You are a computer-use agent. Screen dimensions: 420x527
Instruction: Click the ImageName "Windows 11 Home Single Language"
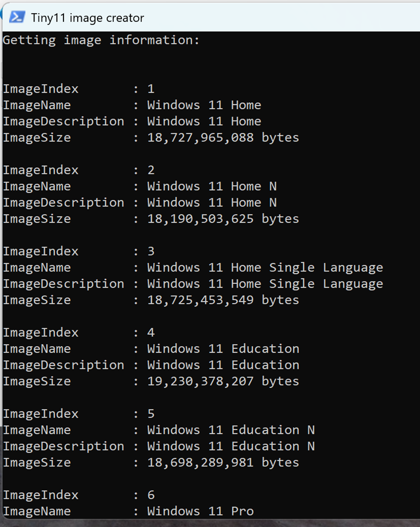point(265,268)
